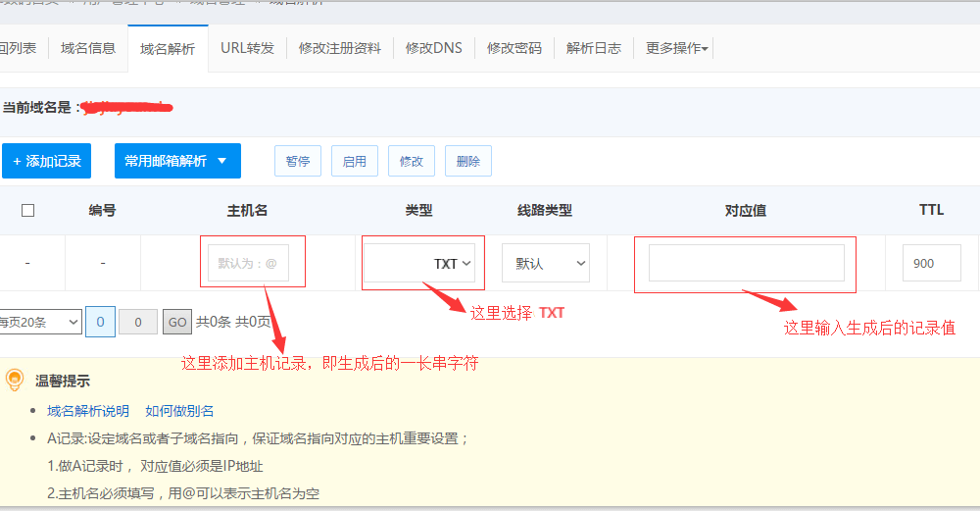Open the 更多操作 menu
The width and height of the screenshot is (980, 511).
(676, 48)
